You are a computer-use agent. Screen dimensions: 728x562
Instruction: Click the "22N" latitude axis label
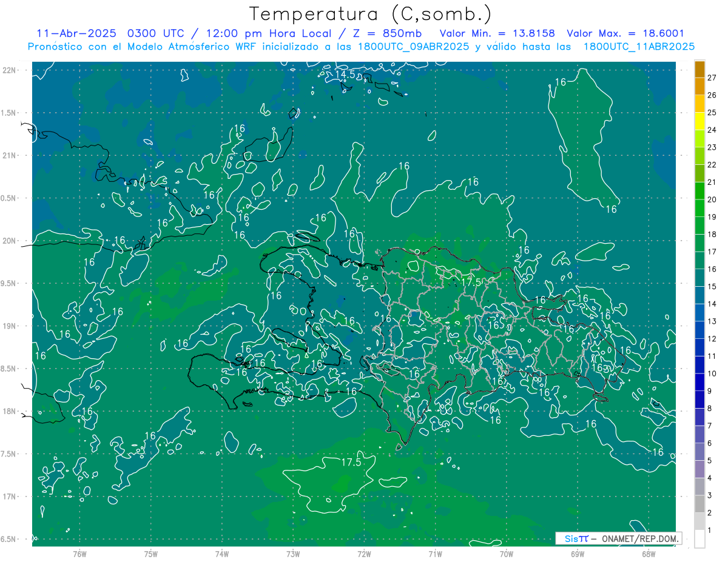pos(9,70)
